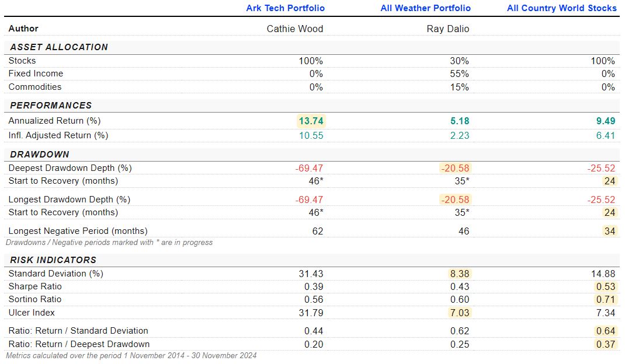
Task: Select the 5.18 annualized return value
Action: (x=460, y=121)
